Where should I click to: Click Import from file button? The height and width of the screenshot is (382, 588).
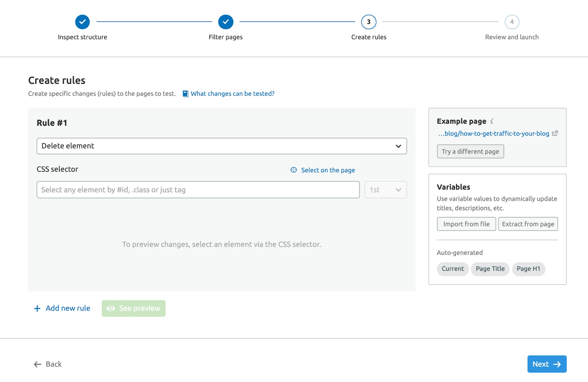[466, 224]
